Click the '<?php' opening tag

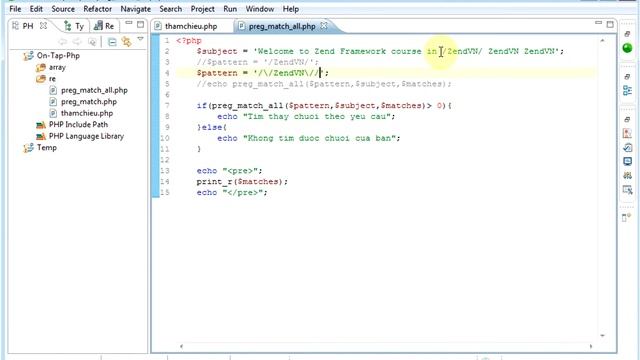tap(189, 40)
